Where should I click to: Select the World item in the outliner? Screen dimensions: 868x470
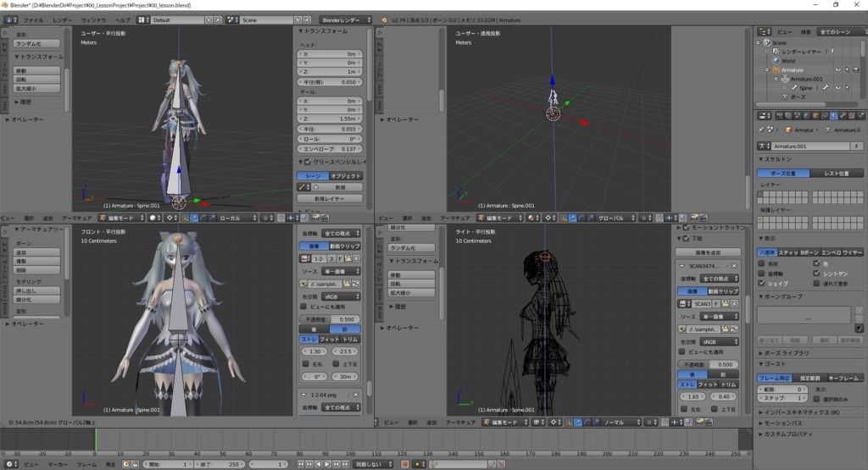click(788, 61)
